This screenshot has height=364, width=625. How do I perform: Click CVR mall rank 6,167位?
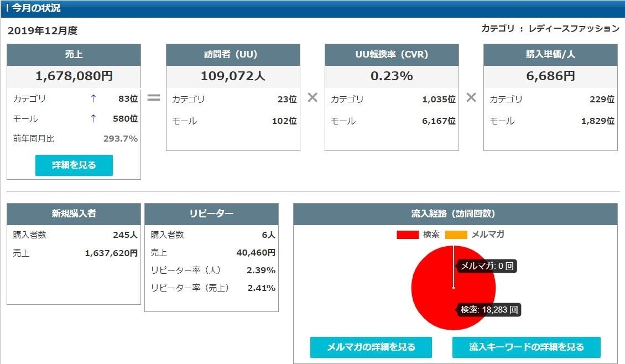click(x=439, y=121)
